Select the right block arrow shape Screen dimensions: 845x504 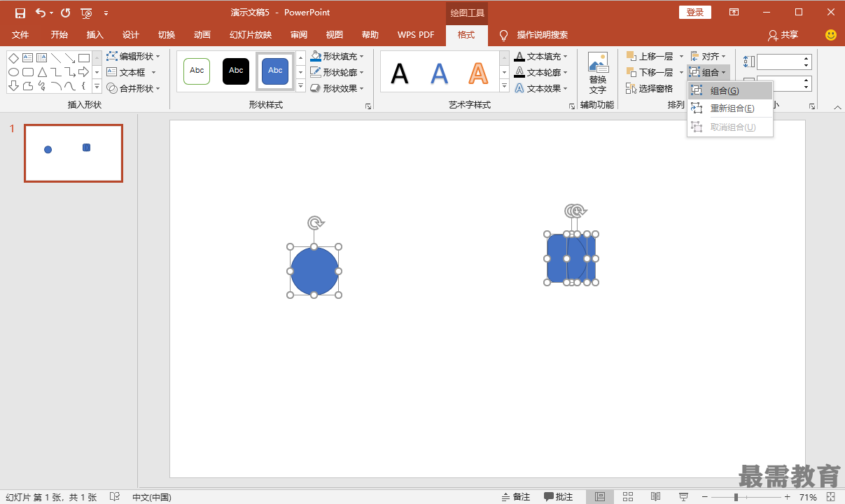pos(84,72)
